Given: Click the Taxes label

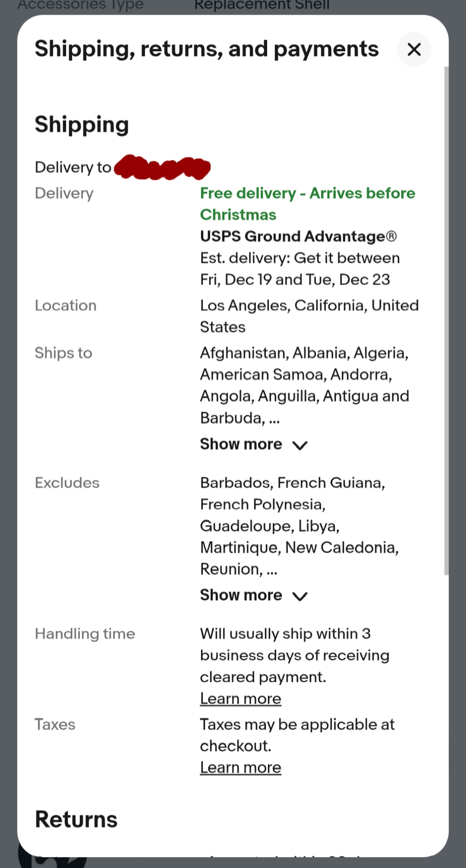Looking at the screenshot, I should [55, 724].
